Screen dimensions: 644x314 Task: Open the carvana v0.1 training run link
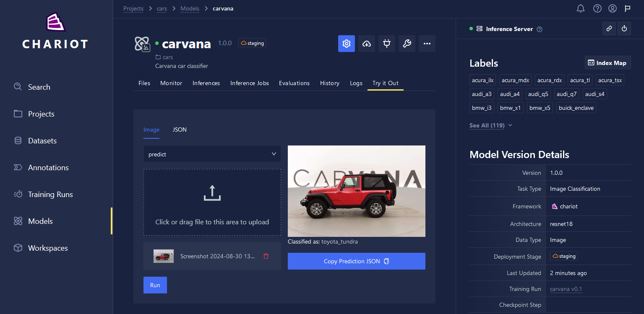tap(566, 289)
